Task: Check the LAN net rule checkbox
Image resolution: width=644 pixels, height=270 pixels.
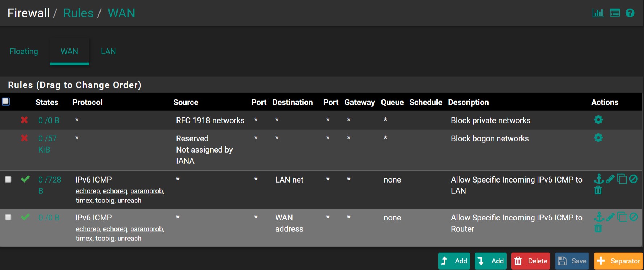Action: click(x=8, y=179)
